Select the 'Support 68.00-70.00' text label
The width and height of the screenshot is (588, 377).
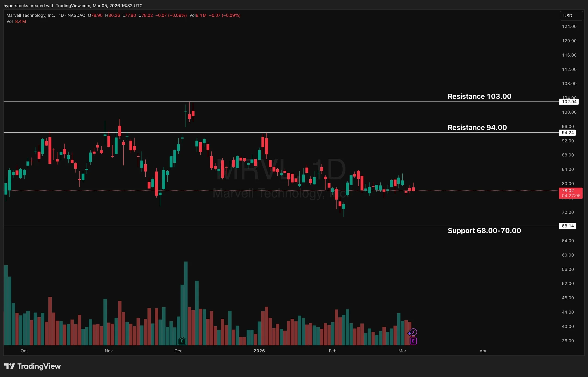pos(484,231)
